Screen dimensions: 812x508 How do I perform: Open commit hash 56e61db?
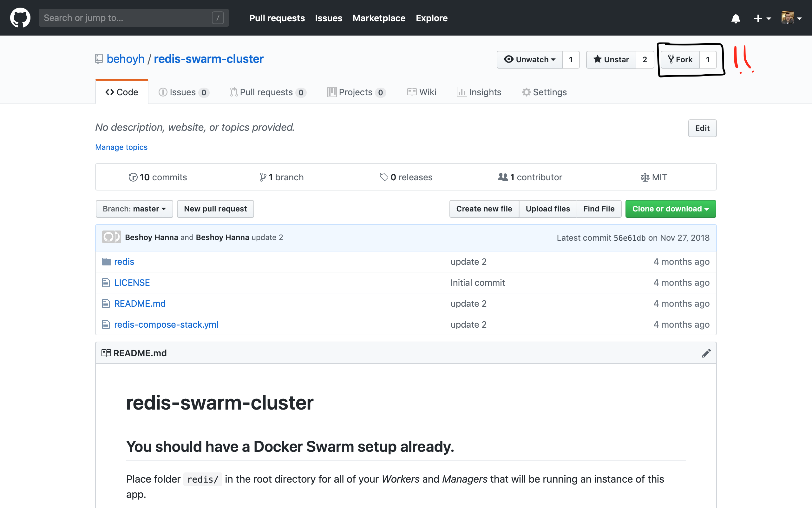point(630,237)
